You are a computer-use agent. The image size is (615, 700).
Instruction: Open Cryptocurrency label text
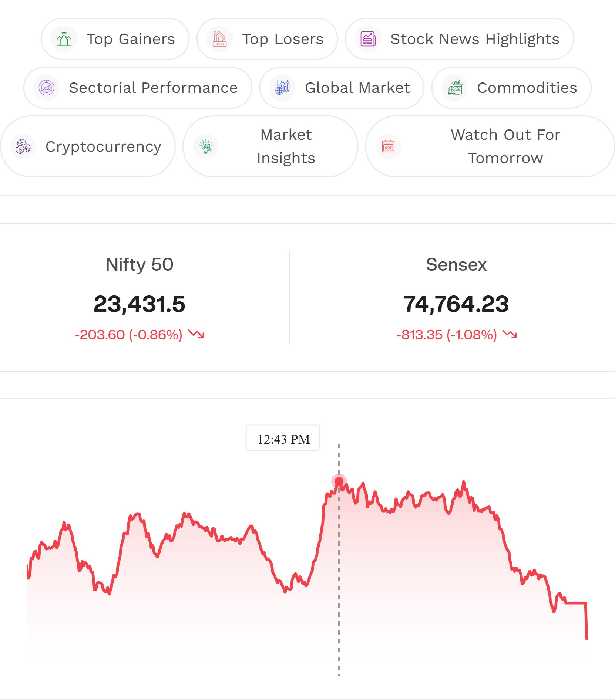[103, 147]
